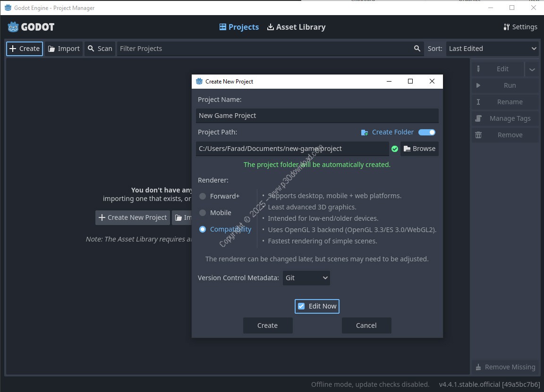Click the Project Path text field
The width and height of the screenshot is (544, 392).
pos(292,149)
